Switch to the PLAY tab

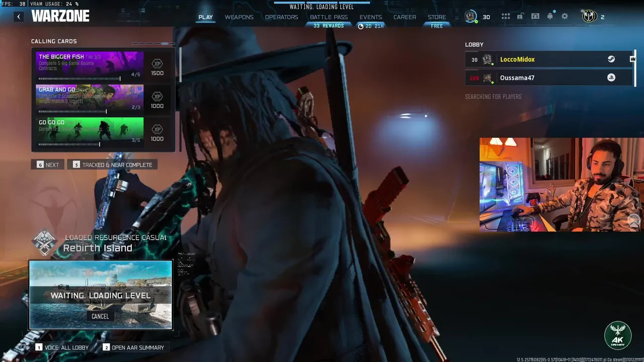(x=205, y=17)
